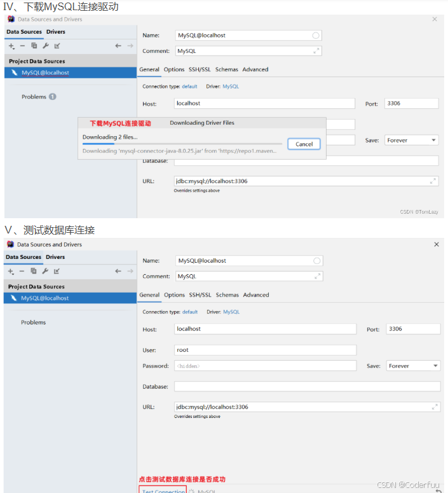The width and height of the screenshot is (448, 493).
Task: Click the Host field in the section V dialog
Action: 265,329
